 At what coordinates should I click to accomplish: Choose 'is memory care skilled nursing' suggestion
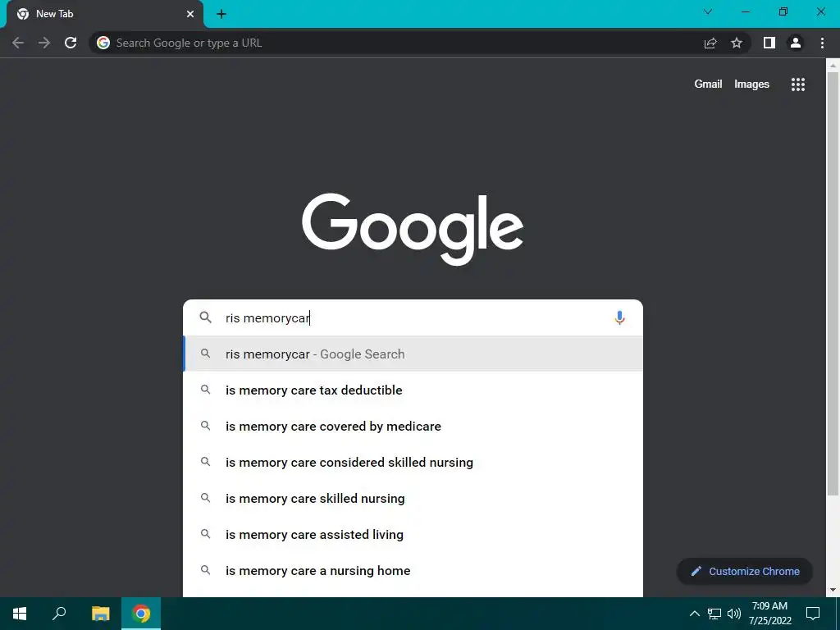(413, 498)
